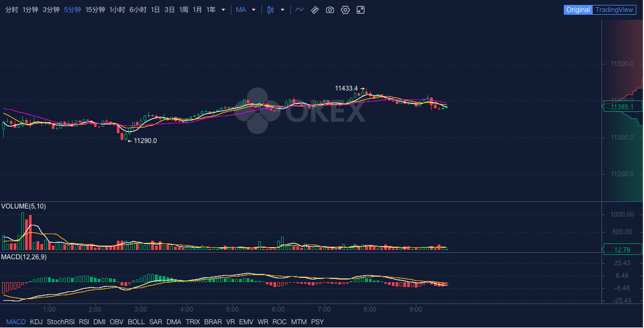The height and width of the screenshot is (328, 644).
Task: Click the 11433.4 high price label
Action: click(346, 88)
